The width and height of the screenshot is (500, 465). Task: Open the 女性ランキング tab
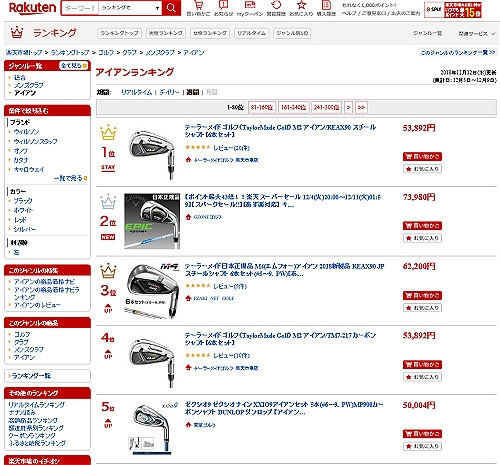pyautogui.click(x=210, y=33)
